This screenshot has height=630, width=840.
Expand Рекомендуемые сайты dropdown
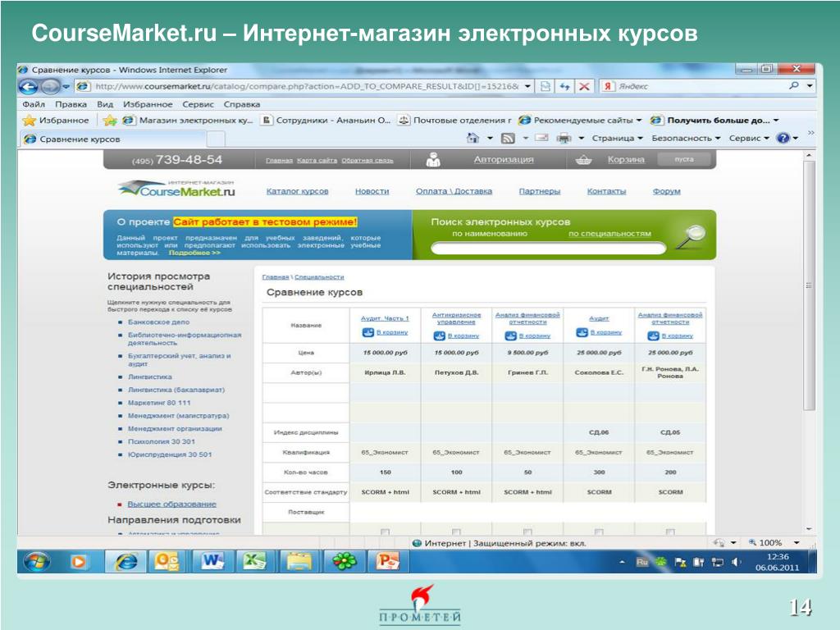[x=638, y=121]
